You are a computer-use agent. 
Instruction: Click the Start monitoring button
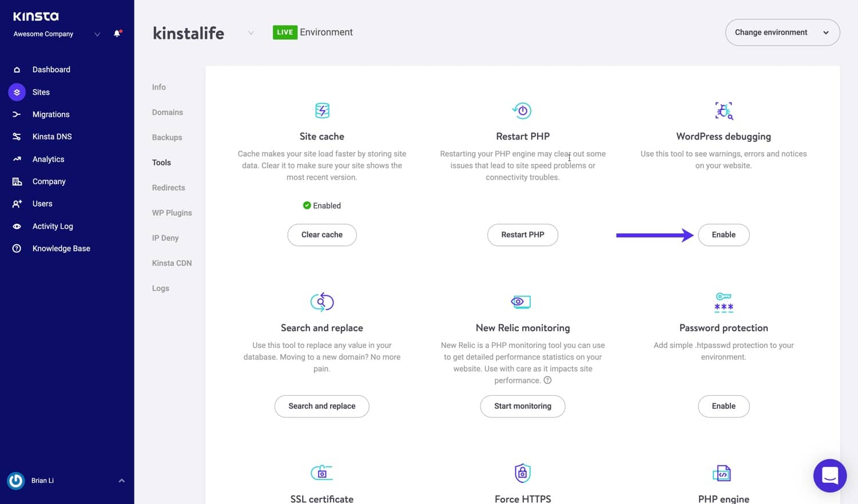[523, 406]
